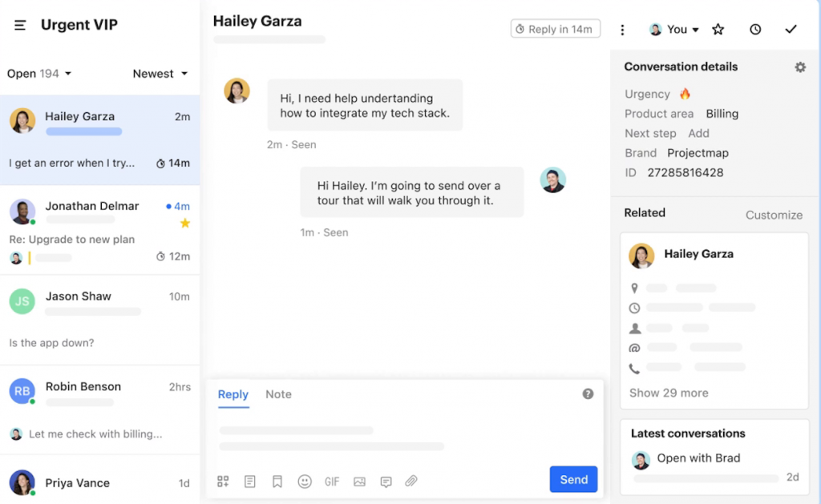Image resolution: width=821 pixels, height=504 pixels.
Task: Insert a GIF into the reply
Action: click(332, 481)
